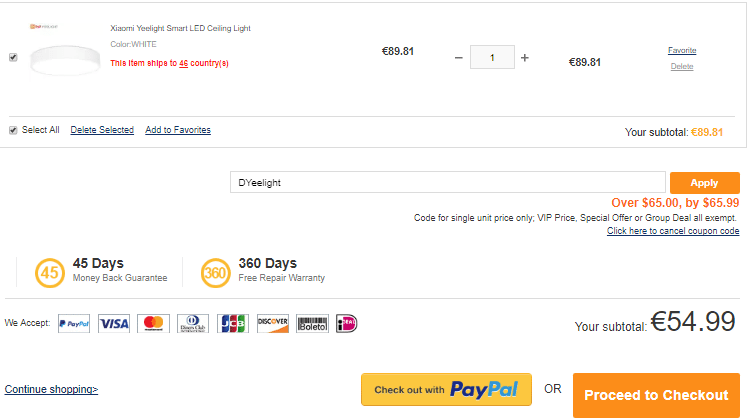
Task: Uncheck the Yeelight ceiling light item checkbox
Action: coord(13,57)
